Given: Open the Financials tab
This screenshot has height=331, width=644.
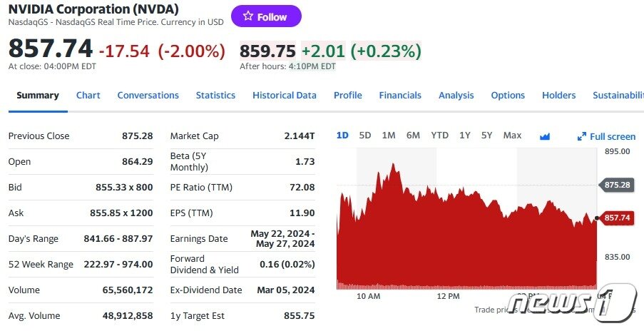Looking at the screenshot, I should (x=400, y=96).
